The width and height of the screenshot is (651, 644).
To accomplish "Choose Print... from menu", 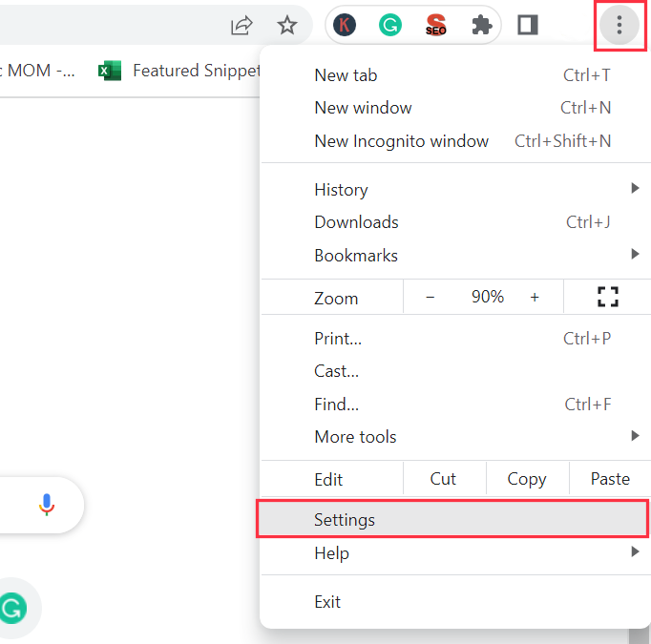I will pos(456,339).
